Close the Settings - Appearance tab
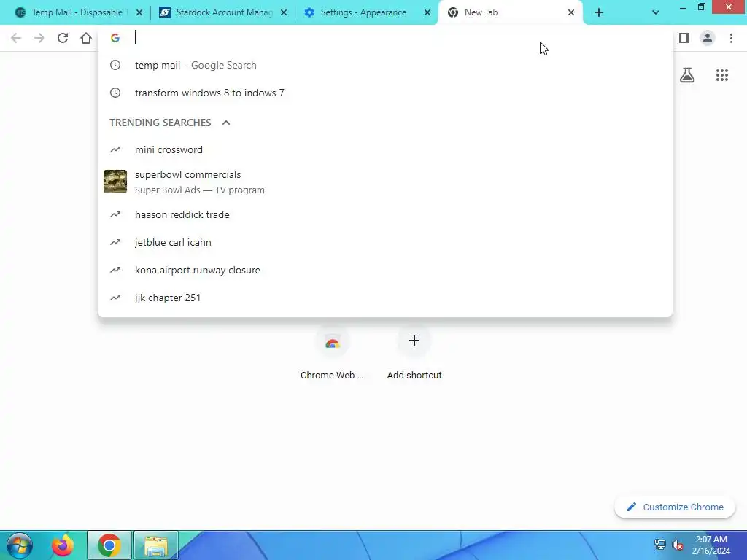 (427, 13)
